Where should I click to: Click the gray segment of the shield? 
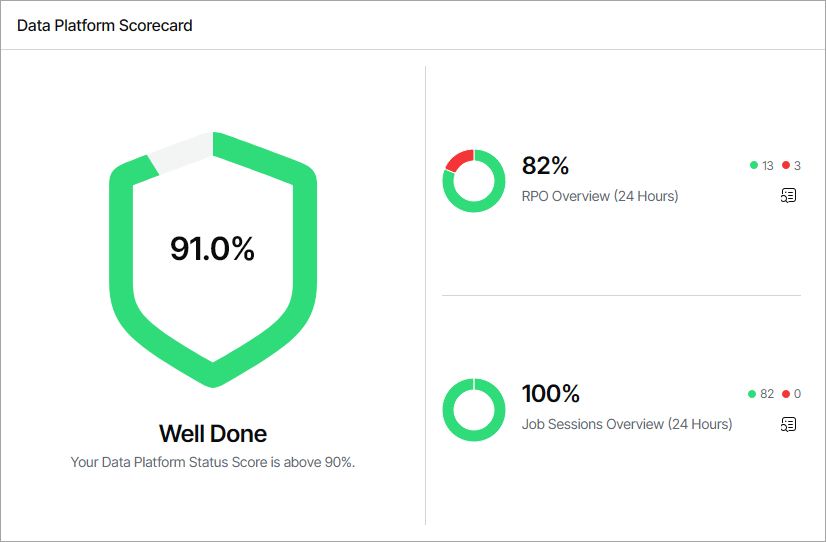coord(181,153)
